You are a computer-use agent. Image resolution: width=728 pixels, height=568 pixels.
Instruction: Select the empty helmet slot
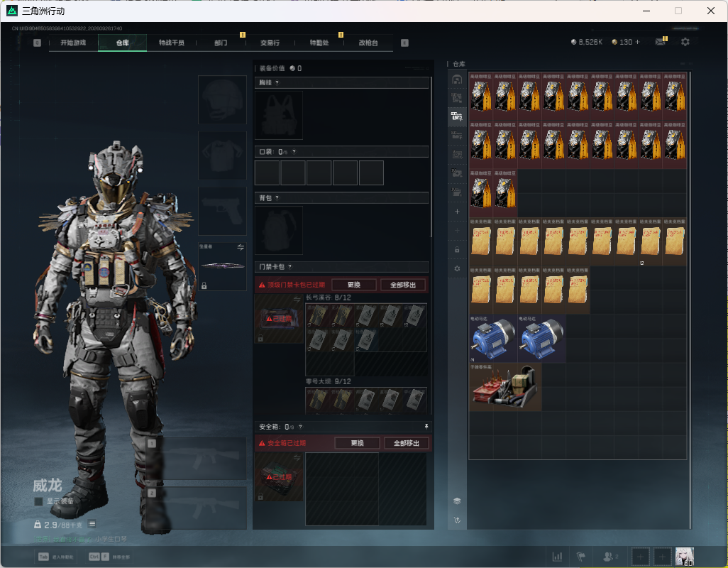pos(222,100)
